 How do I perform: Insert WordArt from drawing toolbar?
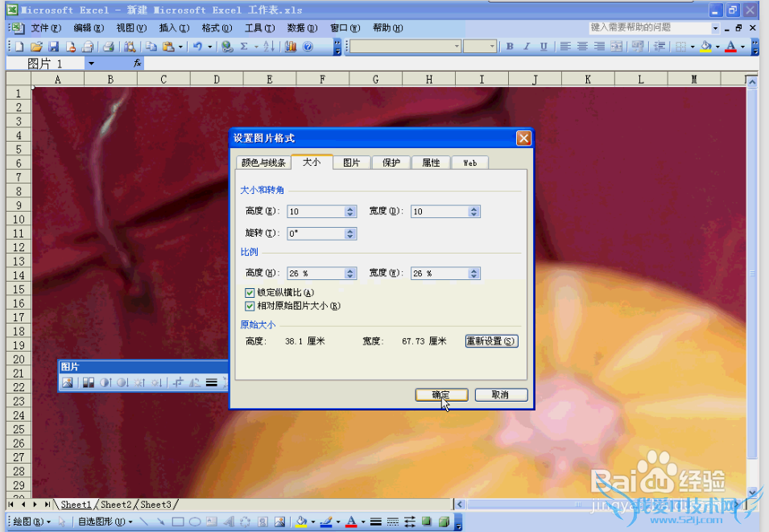point(229,522)
